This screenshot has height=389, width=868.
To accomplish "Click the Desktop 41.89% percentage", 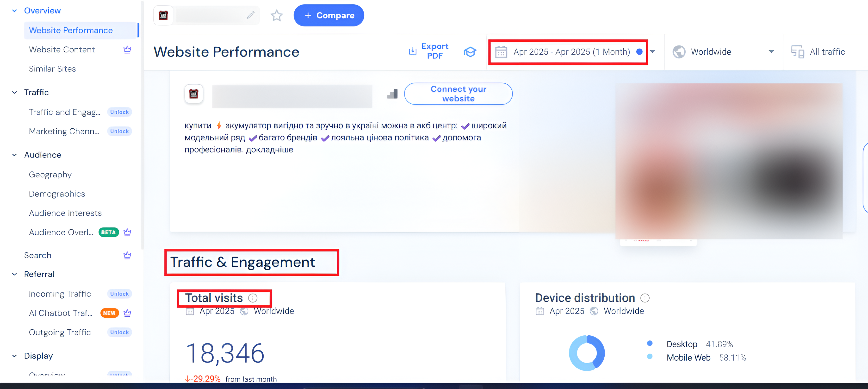I will (719, 344).
